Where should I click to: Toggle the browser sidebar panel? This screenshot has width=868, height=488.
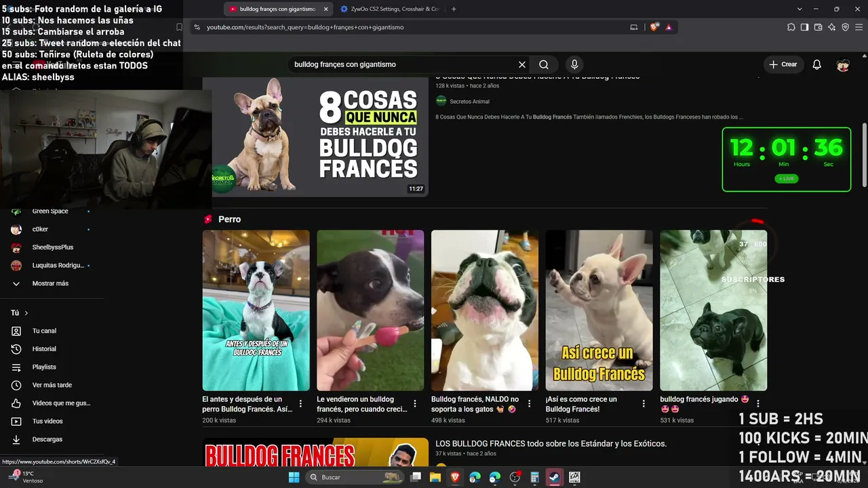pos(805,27)
